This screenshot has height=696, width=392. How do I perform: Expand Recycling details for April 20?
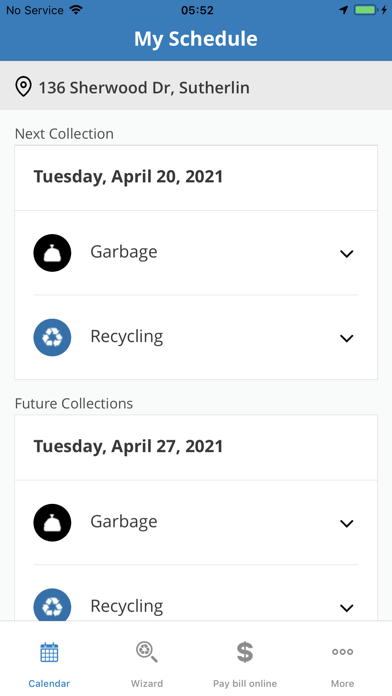347,338
